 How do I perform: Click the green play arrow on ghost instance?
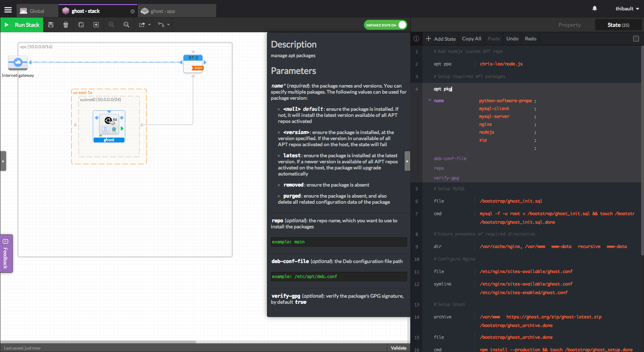coord(122,129)
